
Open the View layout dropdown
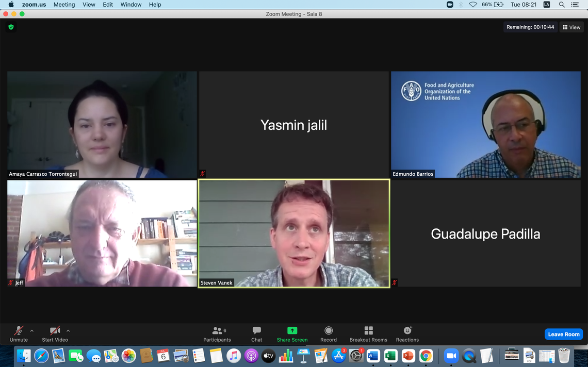(571, 27)
